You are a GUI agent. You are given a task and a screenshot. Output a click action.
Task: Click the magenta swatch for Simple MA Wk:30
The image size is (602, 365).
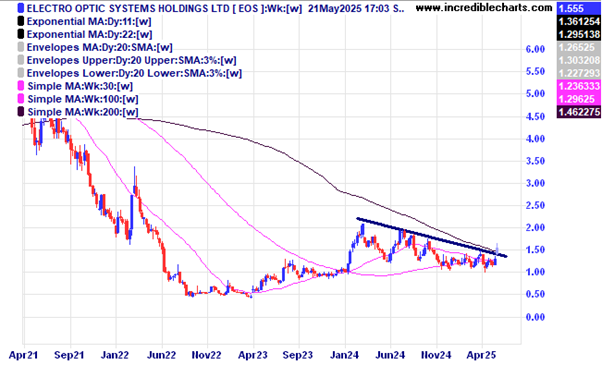tap(21, 86)
